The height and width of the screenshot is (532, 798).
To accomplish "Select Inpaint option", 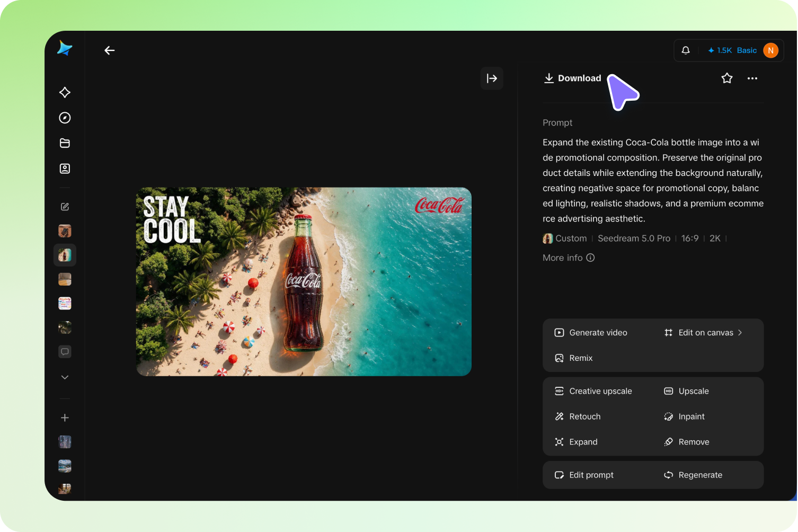I will [684, 416].
